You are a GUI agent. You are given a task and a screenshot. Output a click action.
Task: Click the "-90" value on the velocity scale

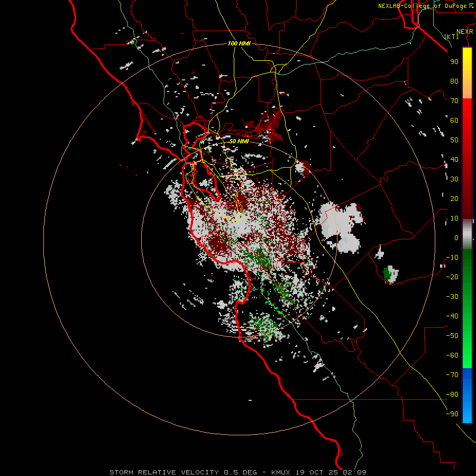452,414
